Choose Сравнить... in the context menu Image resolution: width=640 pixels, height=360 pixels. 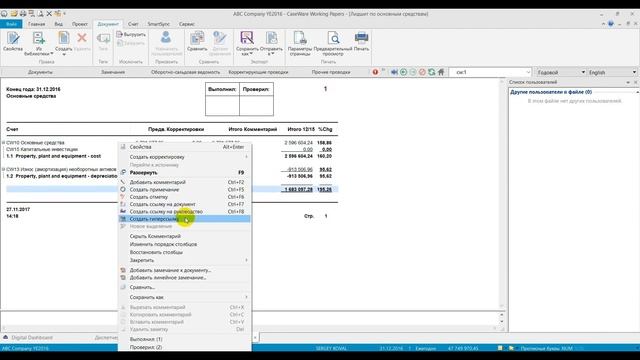[184, 287]
